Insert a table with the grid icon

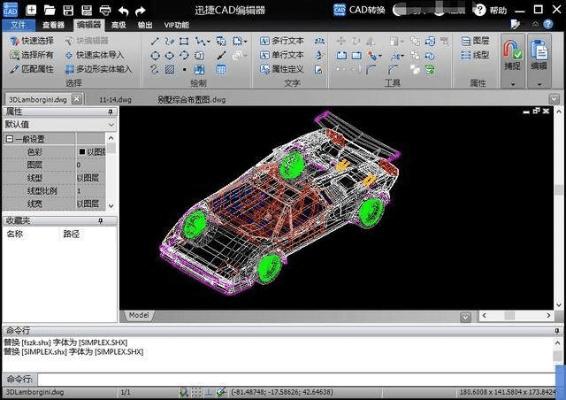(221, 69)
